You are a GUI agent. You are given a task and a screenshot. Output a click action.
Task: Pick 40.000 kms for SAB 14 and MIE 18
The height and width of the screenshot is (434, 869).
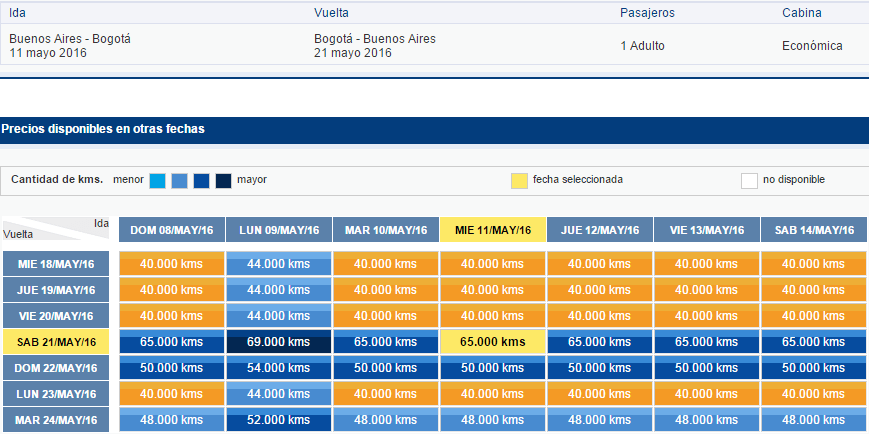[814, 264]
